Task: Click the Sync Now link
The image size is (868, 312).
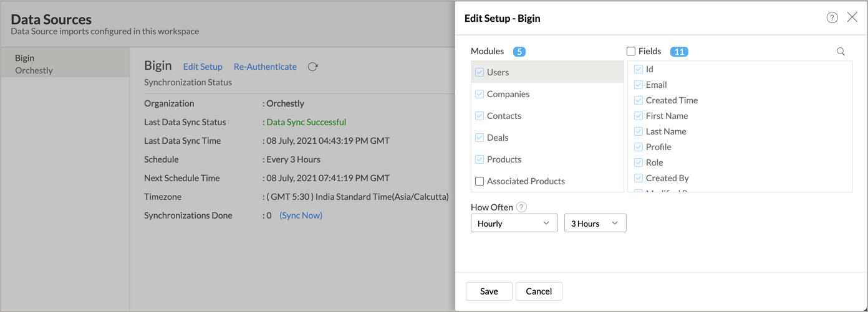Action: [301, 215]
